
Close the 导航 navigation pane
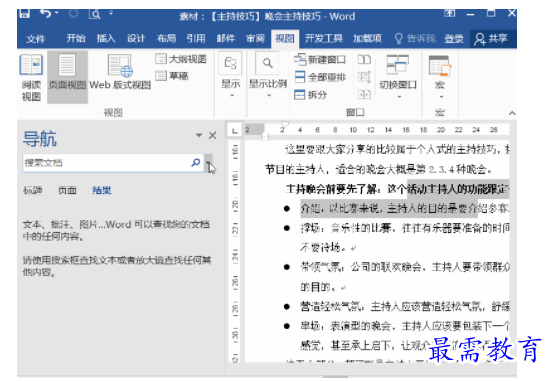[x=213, y=135]
